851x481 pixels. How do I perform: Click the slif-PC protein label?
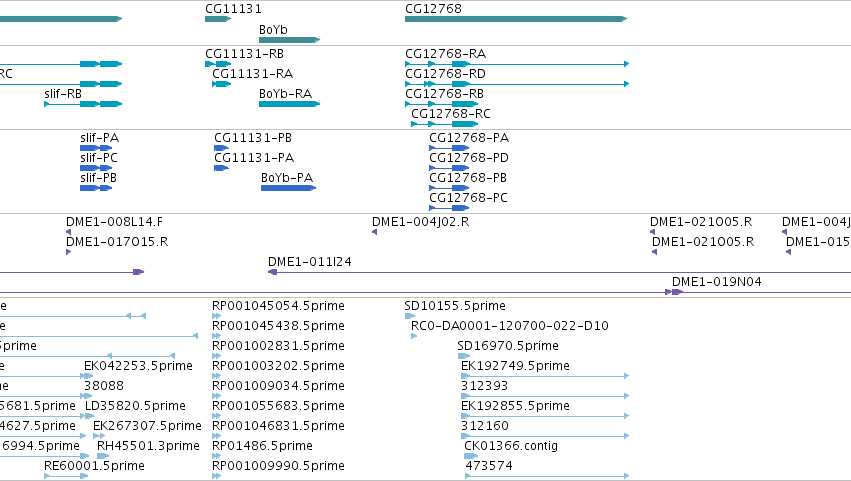click(x=99, y=158)
